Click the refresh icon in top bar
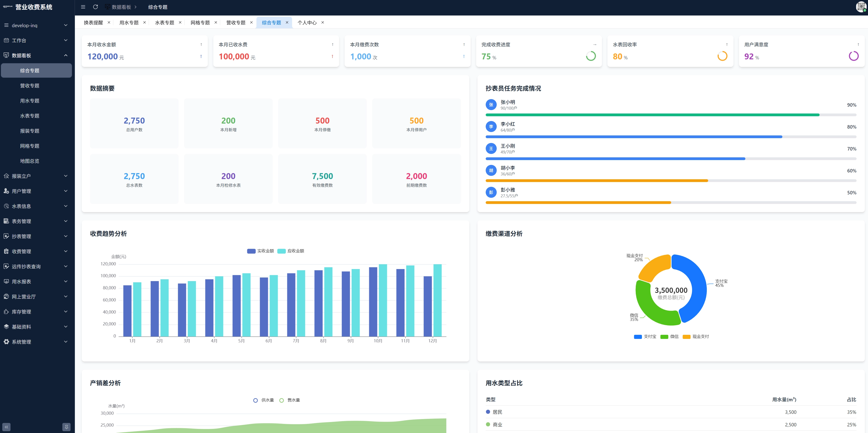Viewport: 868px width, 433px height. coord(95,7)
